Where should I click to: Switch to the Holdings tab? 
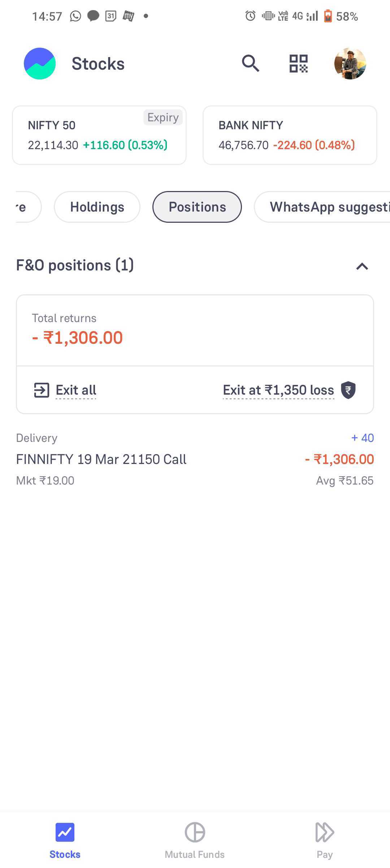(97, 207)
